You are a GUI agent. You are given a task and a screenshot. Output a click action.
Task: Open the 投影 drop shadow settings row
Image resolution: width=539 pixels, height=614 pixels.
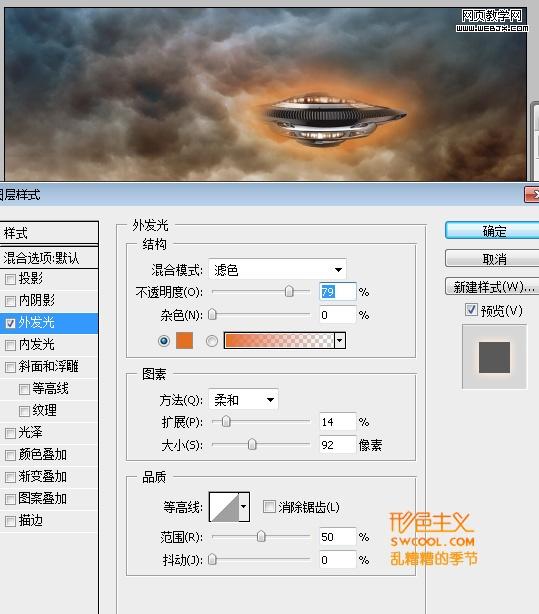[x=49, y=279]
